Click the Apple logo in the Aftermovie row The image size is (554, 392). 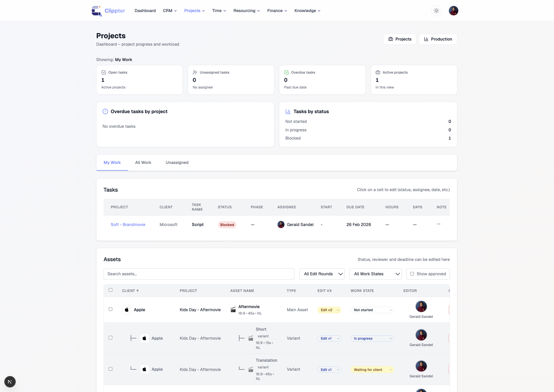[x=127, y=310]
